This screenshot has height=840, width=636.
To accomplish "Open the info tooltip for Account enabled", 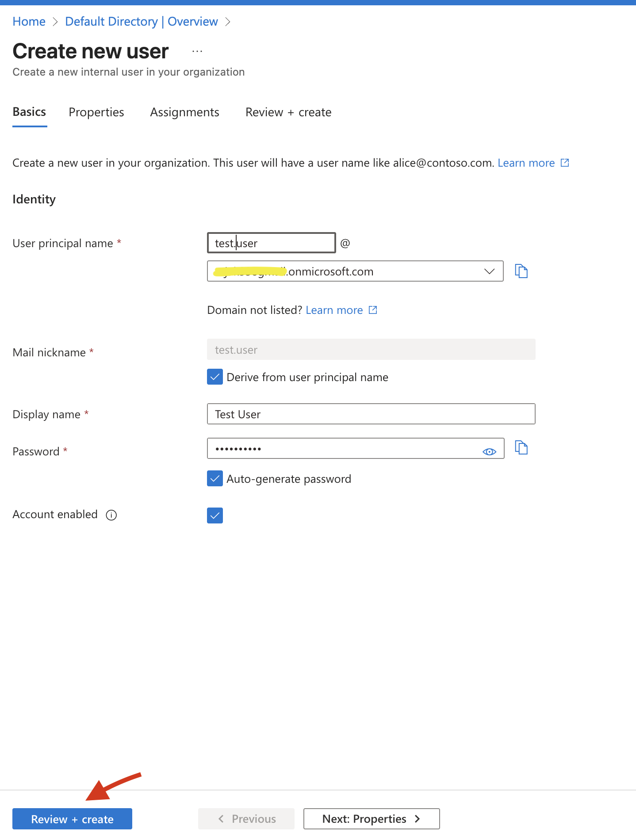I will 111,515.
